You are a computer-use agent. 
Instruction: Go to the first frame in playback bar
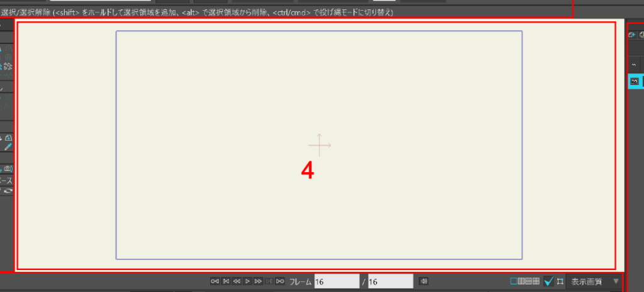[226, 281]
